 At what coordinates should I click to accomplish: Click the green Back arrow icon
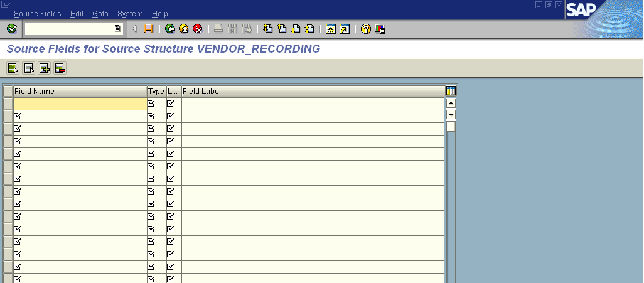169,29
